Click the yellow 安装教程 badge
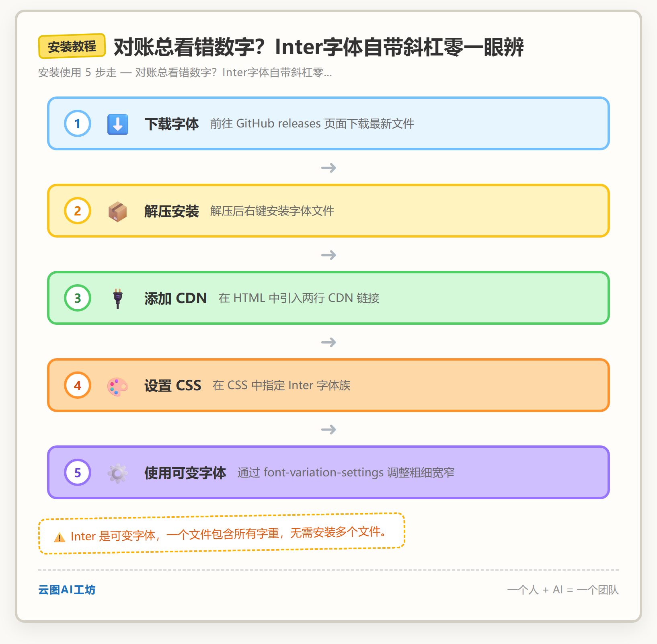 [x=72, y=46]
